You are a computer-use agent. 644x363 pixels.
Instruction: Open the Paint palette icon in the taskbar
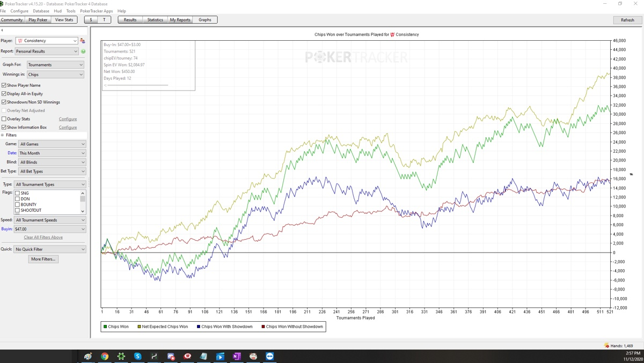pyautogui.click(x=88, y=356)
